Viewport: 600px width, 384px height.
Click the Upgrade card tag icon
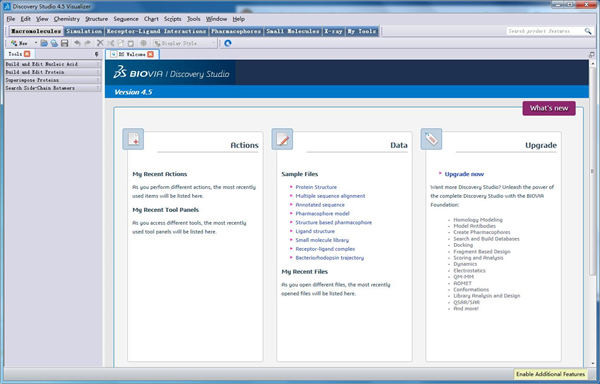[431, 139]
